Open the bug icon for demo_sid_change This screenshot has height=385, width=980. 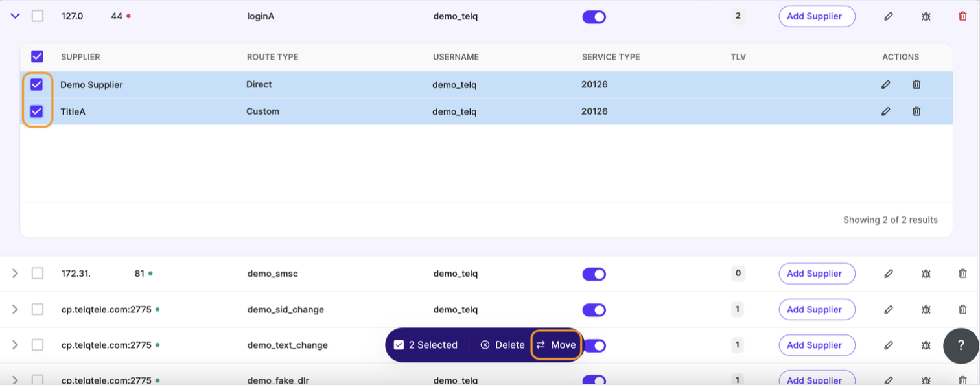click(x=926, y=310)
